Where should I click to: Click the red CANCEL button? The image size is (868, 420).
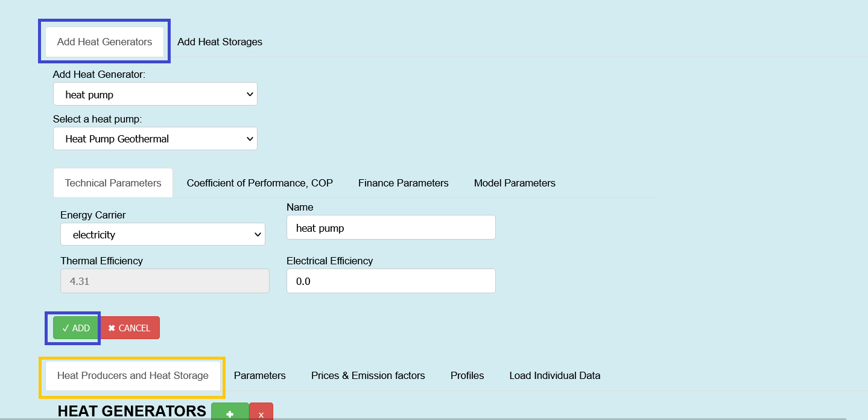tap(130, 328)
